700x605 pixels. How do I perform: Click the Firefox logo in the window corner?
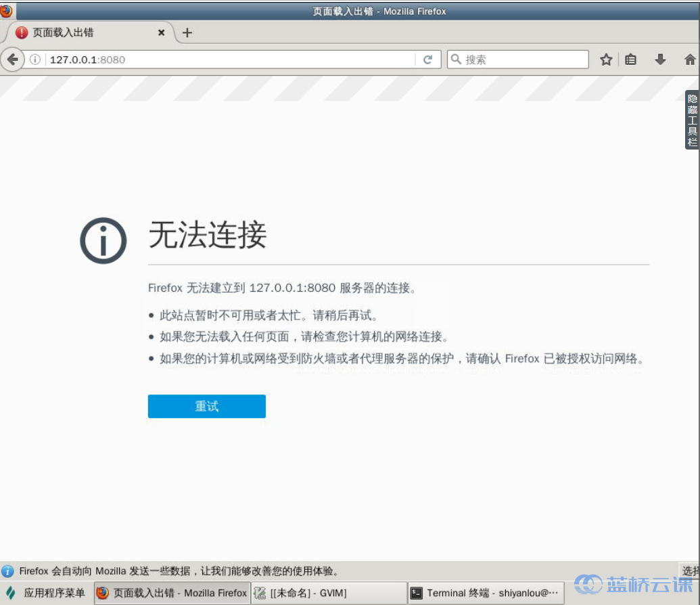pyautogui.click(x=6, y=11)
